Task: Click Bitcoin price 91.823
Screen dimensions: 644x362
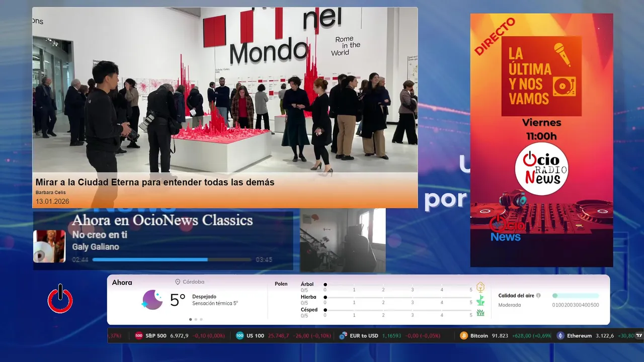Action: 500,336
